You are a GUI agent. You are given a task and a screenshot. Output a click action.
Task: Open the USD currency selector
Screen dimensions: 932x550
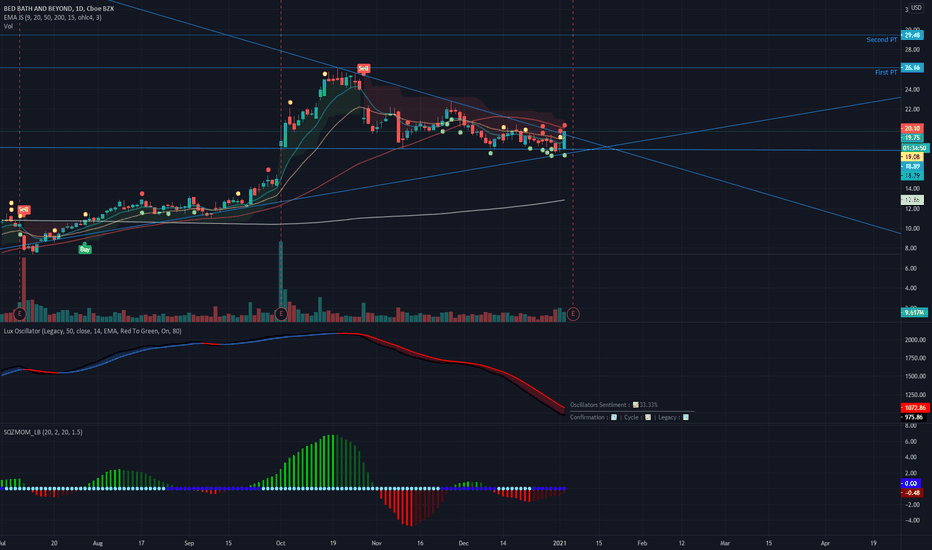[917, 8]
